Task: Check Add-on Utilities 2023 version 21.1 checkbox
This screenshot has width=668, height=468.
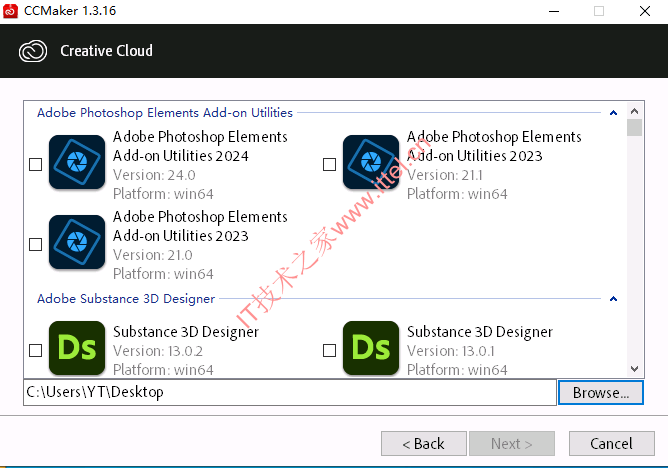Action: tap(329, 164)
